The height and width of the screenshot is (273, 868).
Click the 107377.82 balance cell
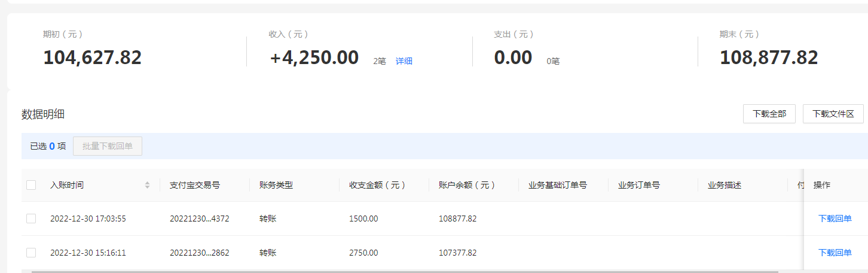coord(458,253)
